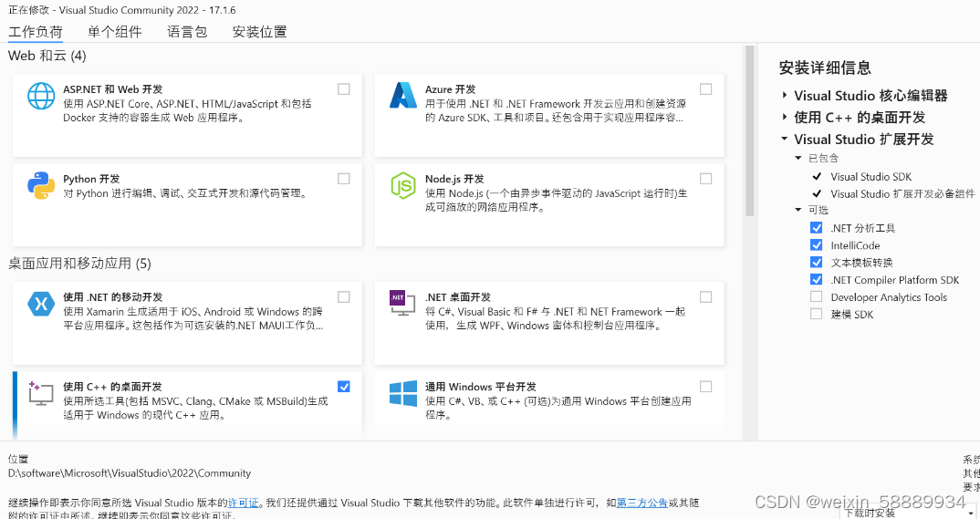980x519 pixels.
Task: Click the ASP.NET web globe icon
Action: pyautogui.click(x=41, y=96)
